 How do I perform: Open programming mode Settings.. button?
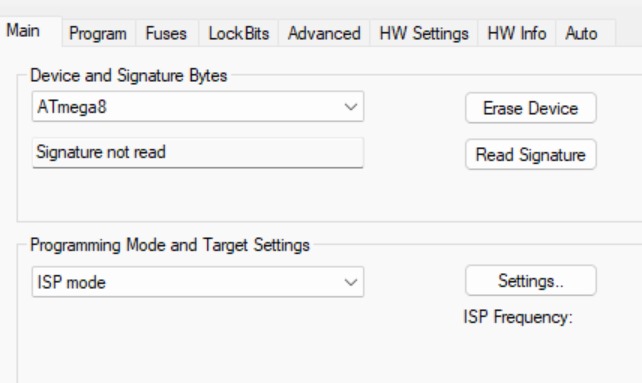point(531,281)
